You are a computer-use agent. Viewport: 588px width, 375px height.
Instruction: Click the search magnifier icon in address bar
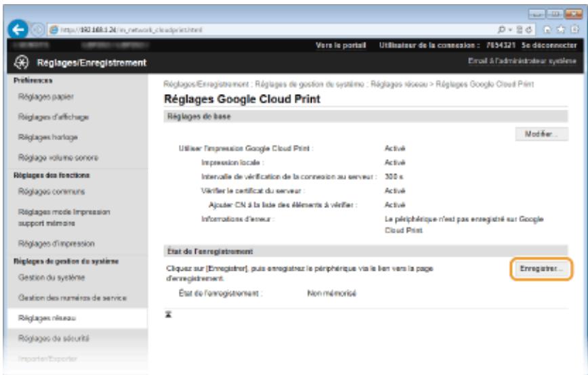[501, 30]
